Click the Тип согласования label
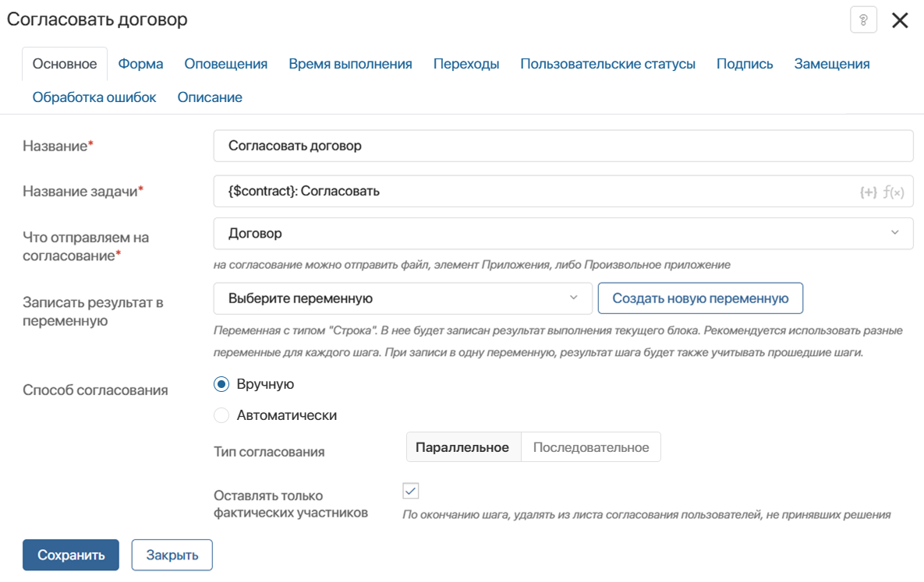 coord(269,452)
